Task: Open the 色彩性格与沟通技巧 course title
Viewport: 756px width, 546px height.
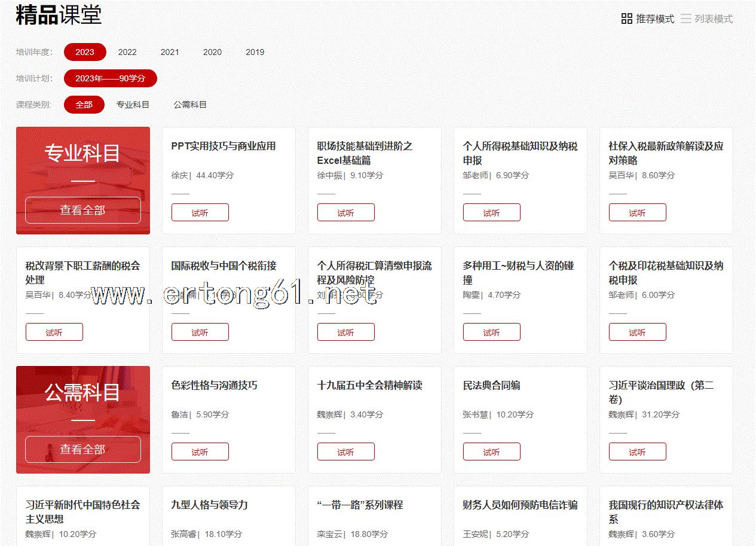Action: 214,386
